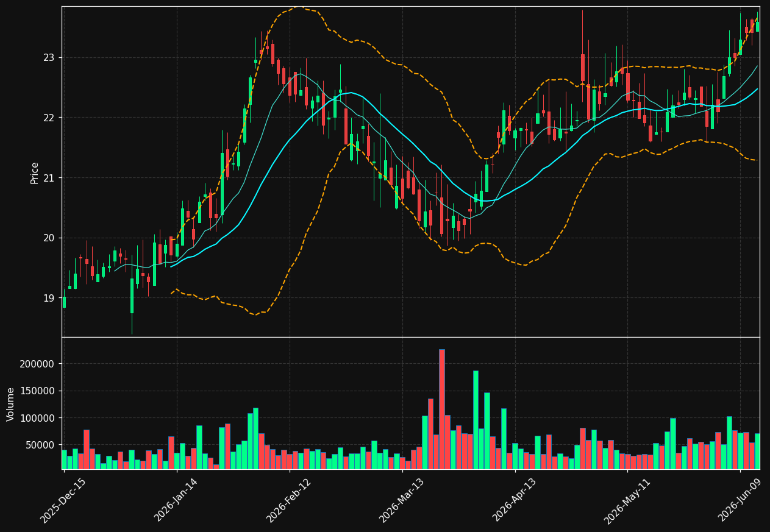Click the price axis value 19
This screenshot has width=770, height=532.
48,298
